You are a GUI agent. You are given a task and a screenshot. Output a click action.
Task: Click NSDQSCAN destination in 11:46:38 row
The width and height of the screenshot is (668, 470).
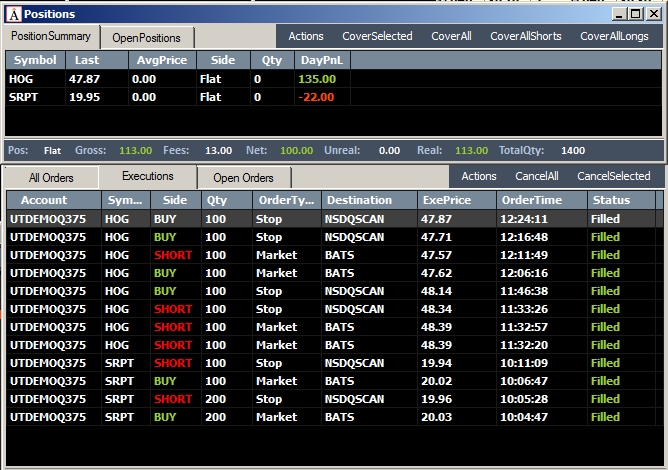354,291
